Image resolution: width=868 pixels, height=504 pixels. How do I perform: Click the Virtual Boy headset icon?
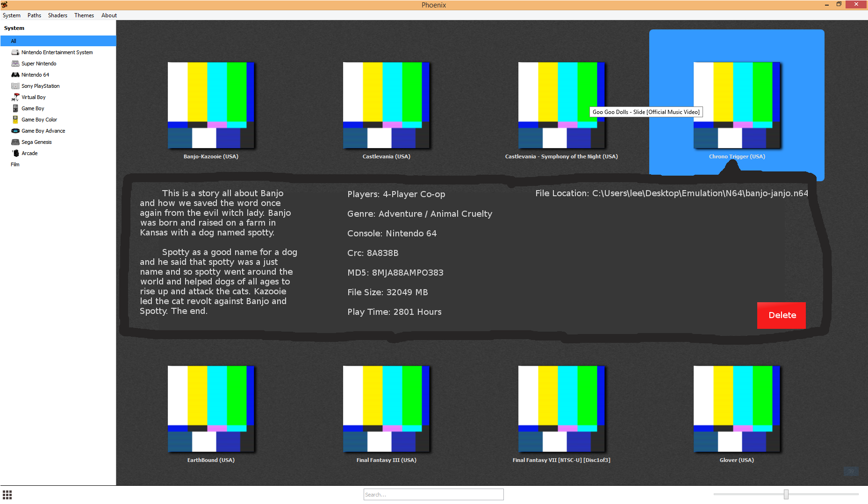tap(15, 97)
